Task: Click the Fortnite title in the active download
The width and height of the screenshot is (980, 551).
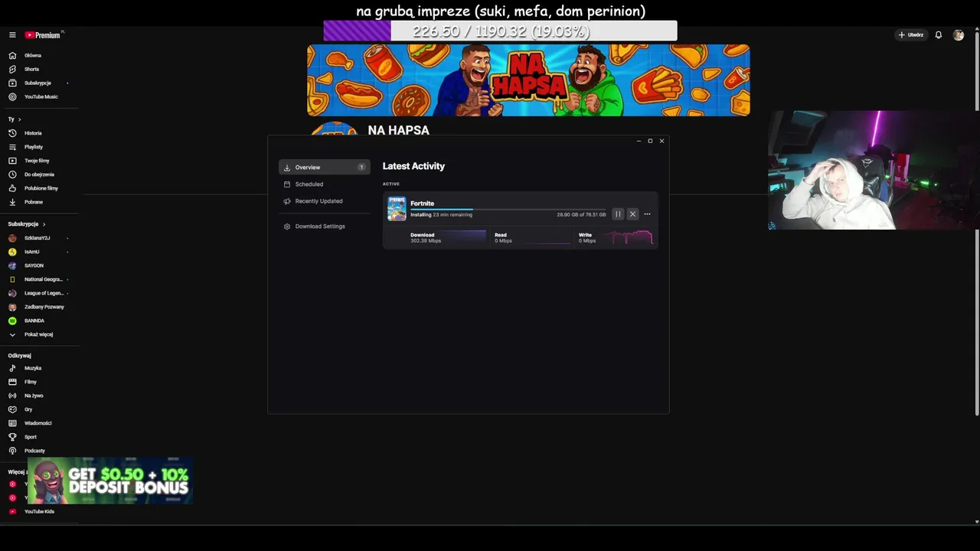Action: [422, 203]
